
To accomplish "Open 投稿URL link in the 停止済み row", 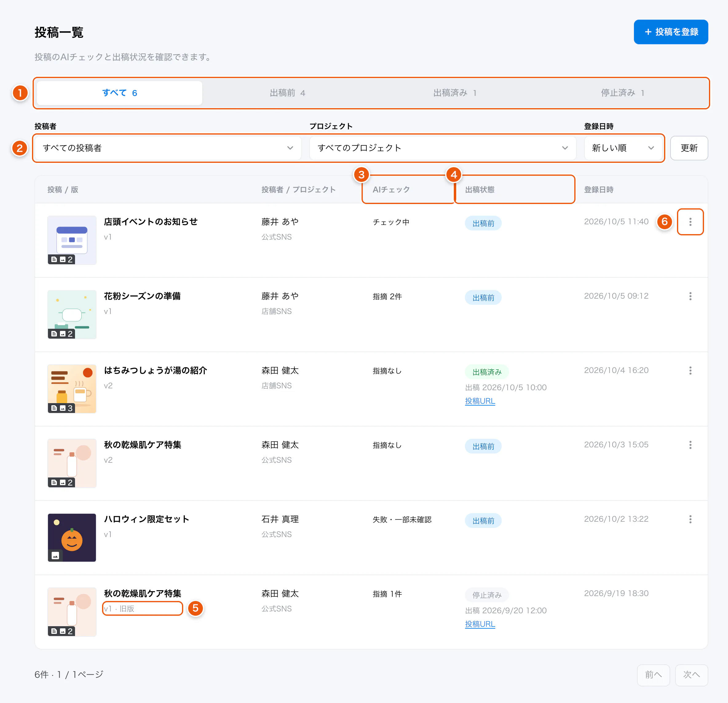I will pyautogui.click(x=480, y=624).
